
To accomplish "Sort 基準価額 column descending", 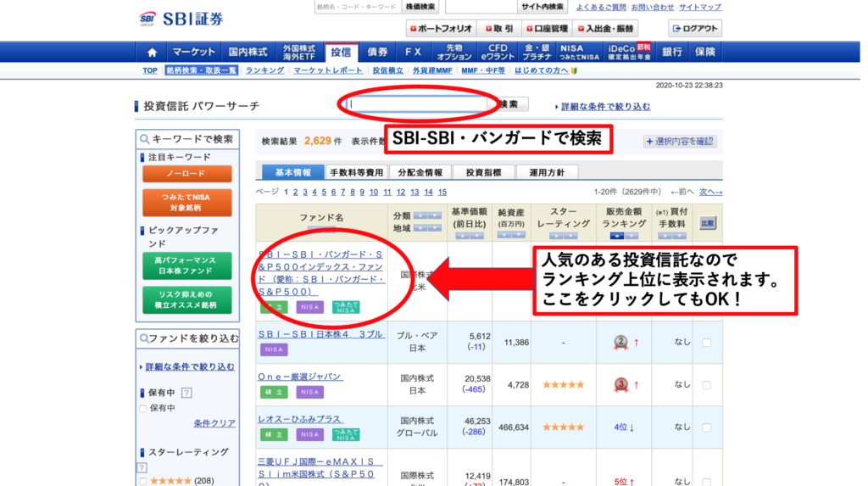I will point(476,236).
